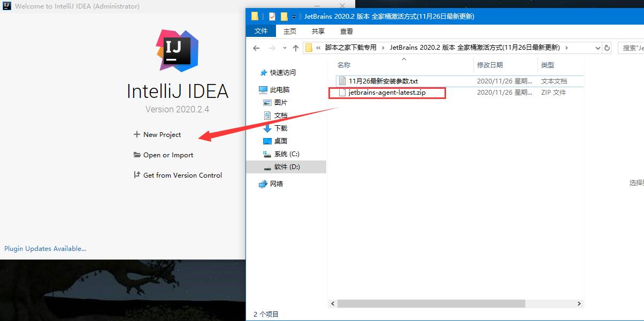Open the 主页 ribbon tab

pyautogui.click(x=290, y=32)
